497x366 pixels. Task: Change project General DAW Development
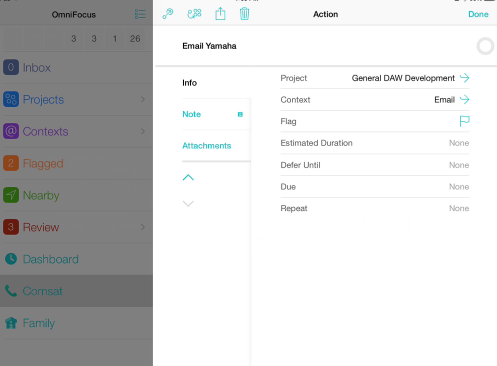click(x=403, y=78)
